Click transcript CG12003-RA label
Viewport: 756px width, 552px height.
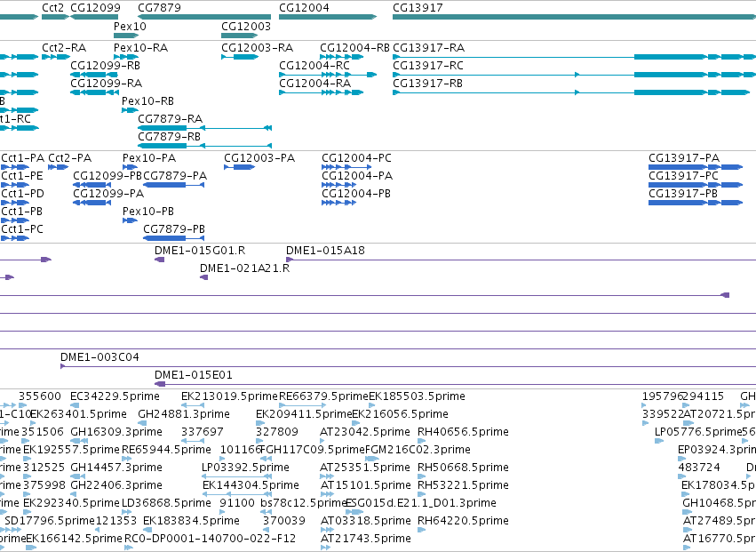pyautogui.click(x=257, y=48)
